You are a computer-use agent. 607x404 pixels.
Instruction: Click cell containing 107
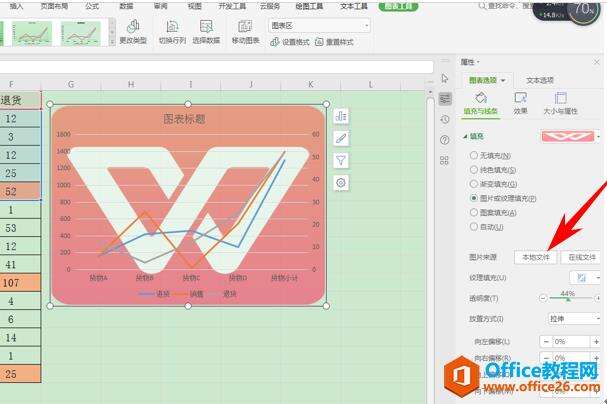(x=20, y=283)
